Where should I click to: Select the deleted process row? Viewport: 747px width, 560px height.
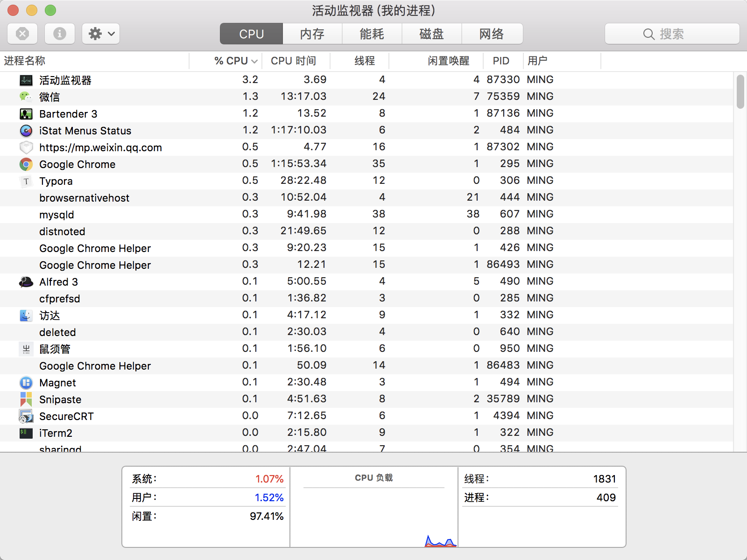[366, 332]
